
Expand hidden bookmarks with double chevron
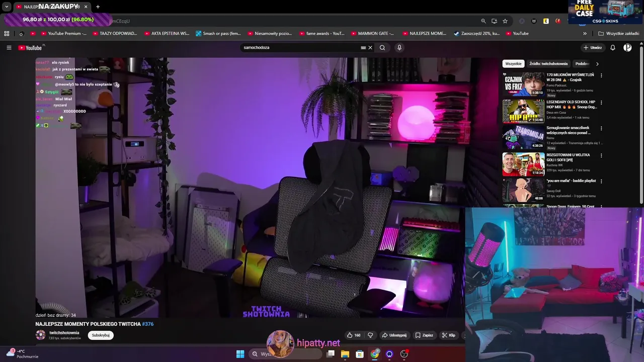point(585,34)
